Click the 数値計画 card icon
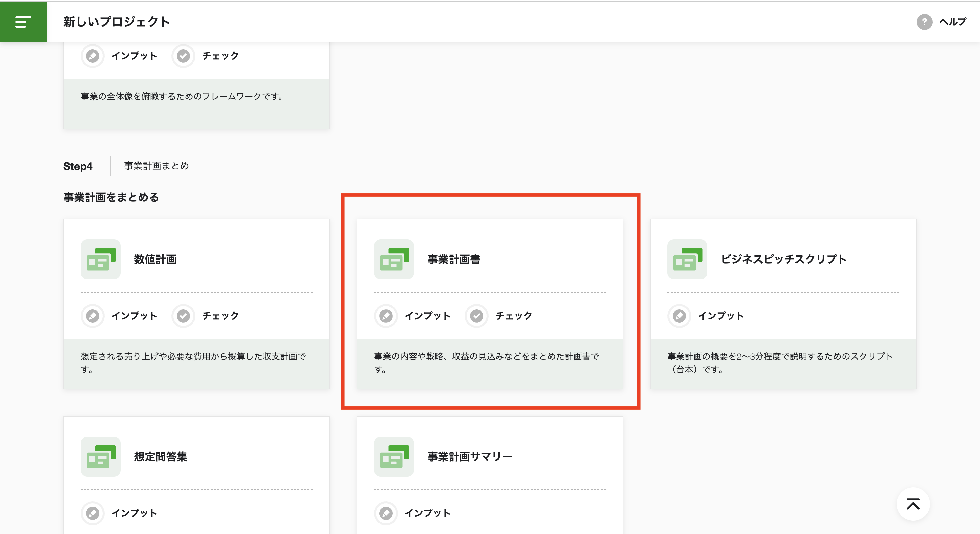Image resolution: width=980 pixels, height=534 pixels. (100, 259)
